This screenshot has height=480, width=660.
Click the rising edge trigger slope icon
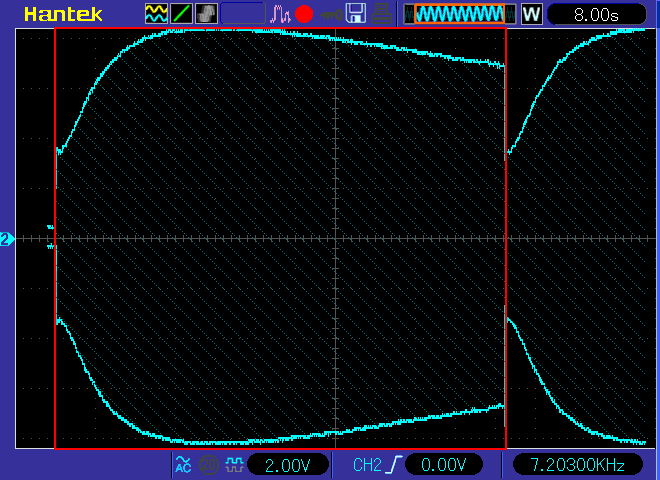(x=395, y=464)
